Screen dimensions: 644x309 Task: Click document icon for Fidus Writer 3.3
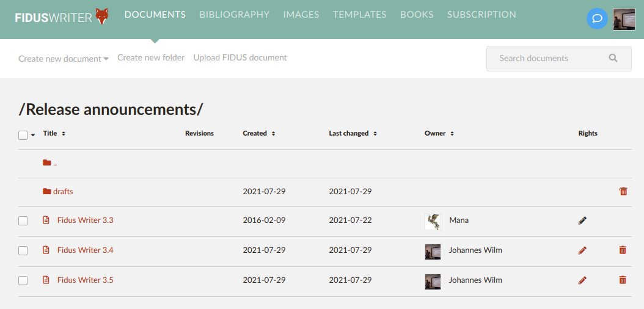click(46, 220)
